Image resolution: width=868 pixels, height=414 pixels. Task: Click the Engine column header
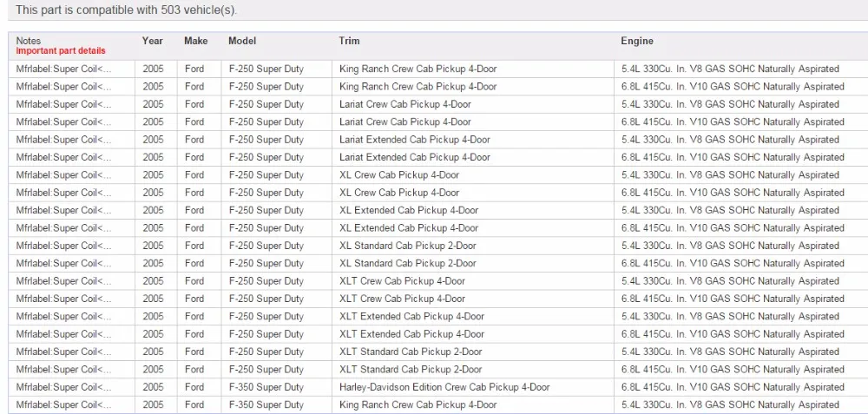(x=637, y=41)
